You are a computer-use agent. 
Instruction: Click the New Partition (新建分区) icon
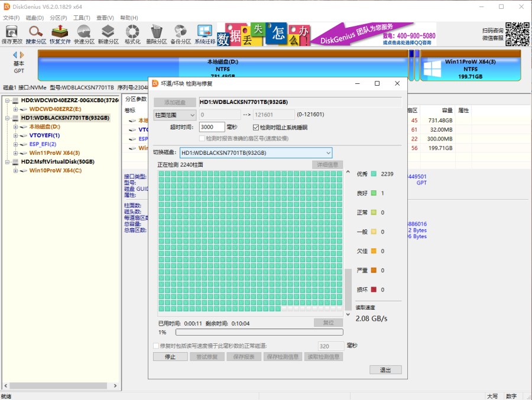click(x=108, y=34)
